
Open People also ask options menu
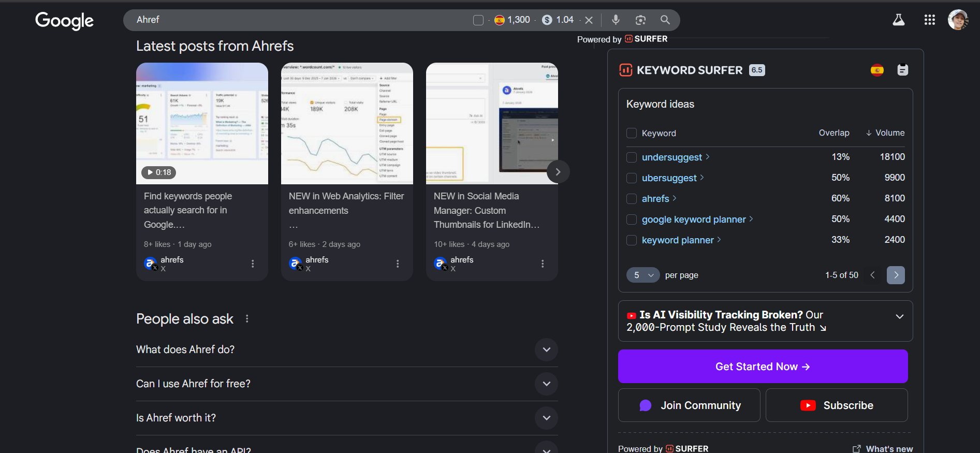pos(247,319)
